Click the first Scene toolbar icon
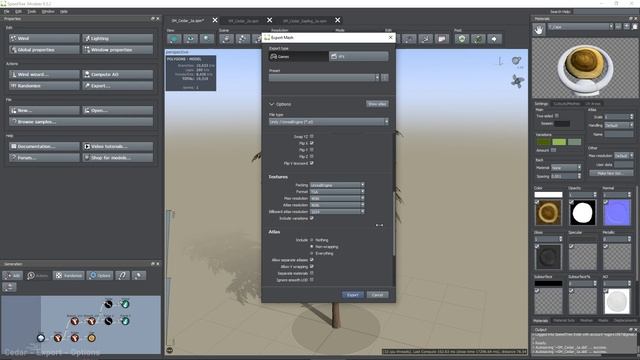640x360 pixels. point(226,39)
